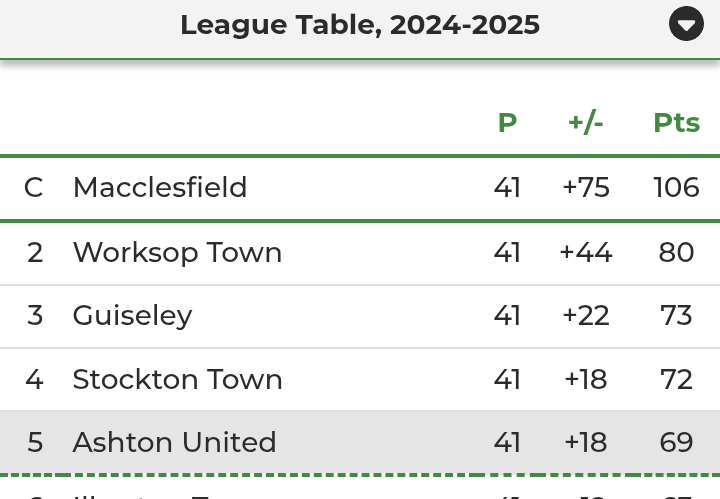720x499 pixels.
Task: Open Macclesfield team link
Action: click(160, 187)
